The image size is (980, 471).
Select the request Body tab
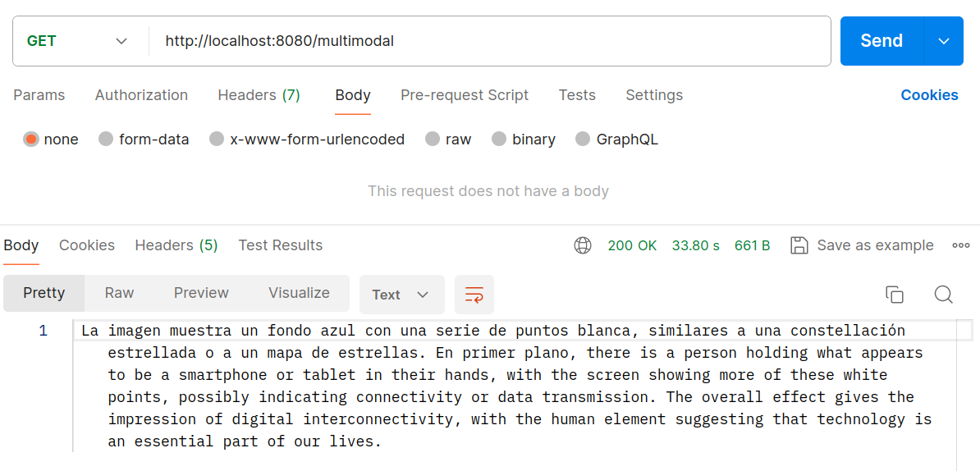coord(353,95)
